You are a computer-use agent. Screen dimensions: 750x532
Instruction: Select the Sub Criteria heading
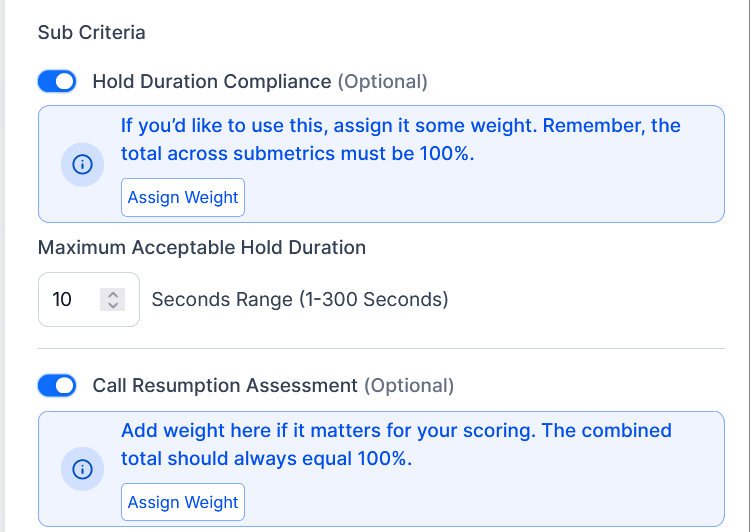[91, 32]
